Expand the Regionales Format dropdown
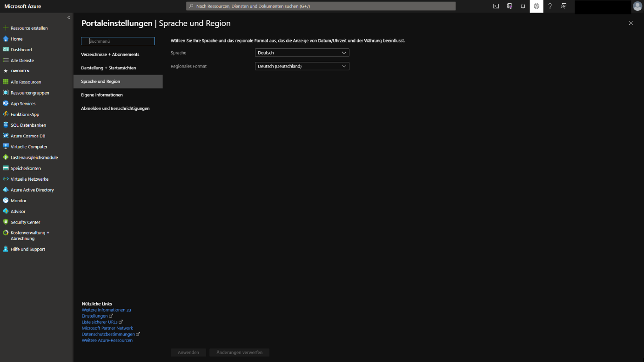The image size is (644, 362). pos(302,66)
